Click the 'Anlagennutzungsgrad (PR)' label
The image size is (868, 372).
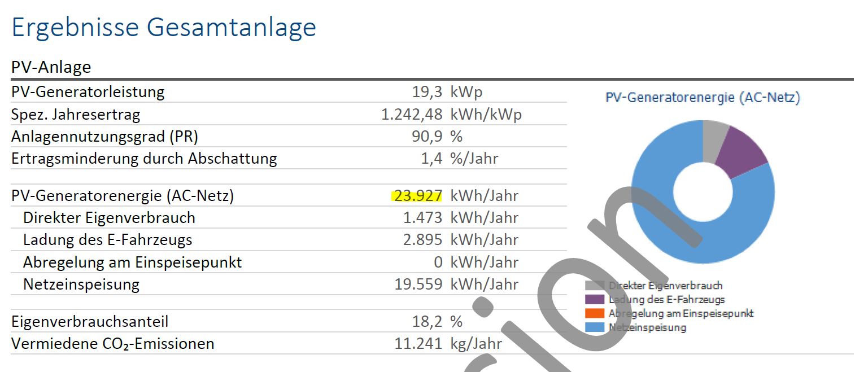[104, 137]
